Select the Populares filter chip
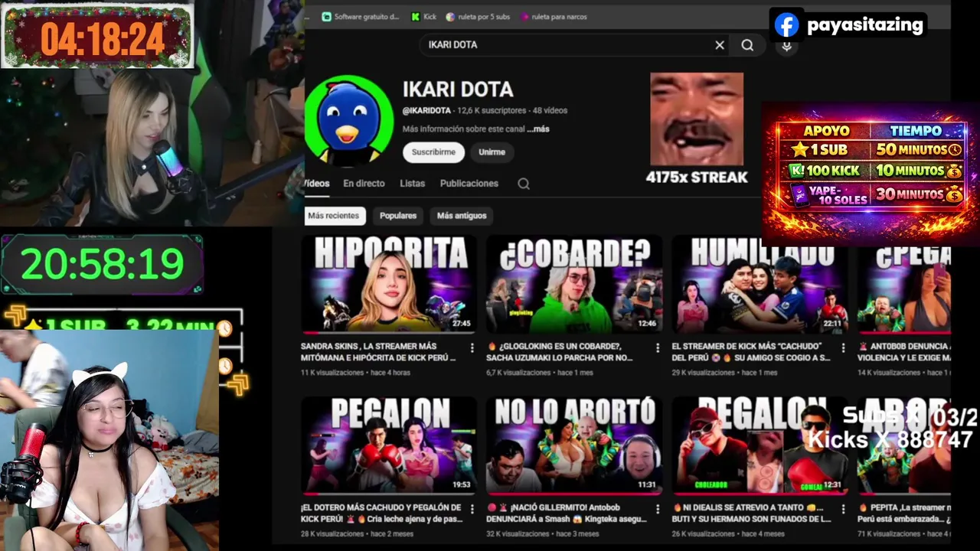Screen dimensions: 980x551 398,216
